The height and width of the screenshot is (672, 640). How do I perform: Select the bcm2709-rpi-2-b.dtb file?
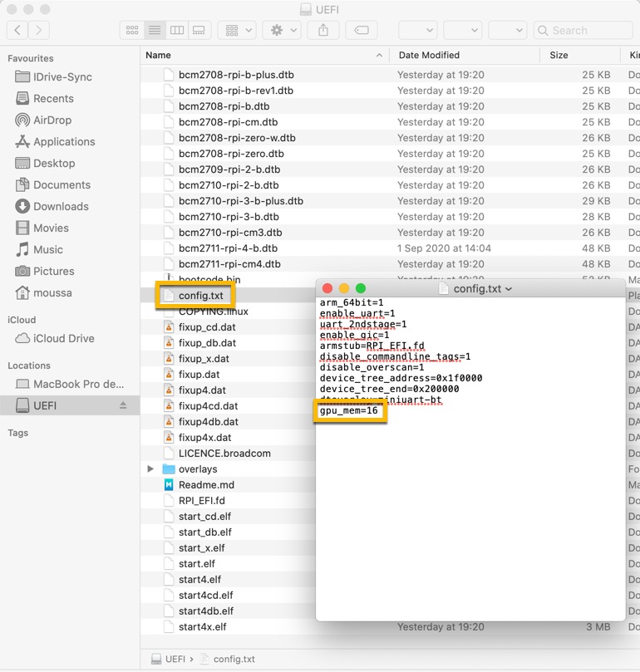click(229, 169)
